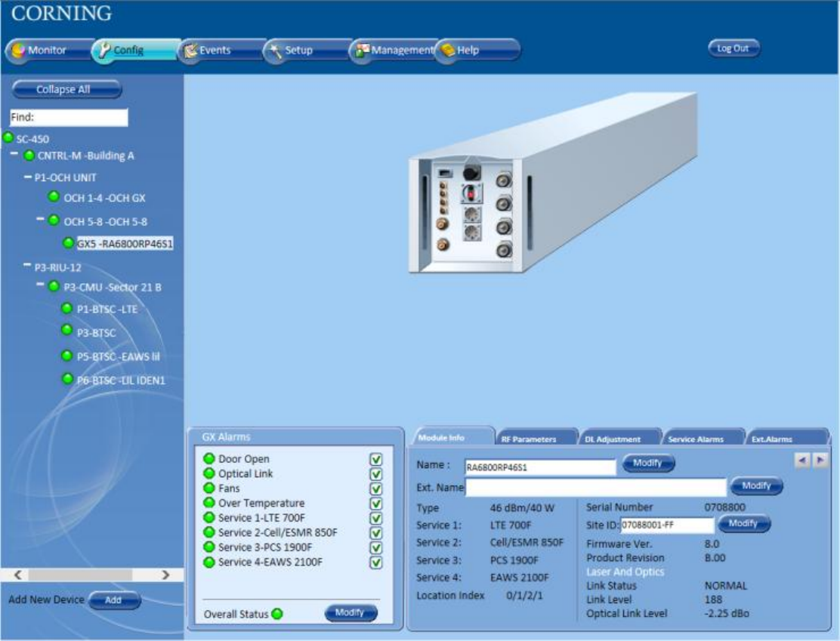840x641 pixels.
Task: Collapse the CNTRL-M Building A node
Action: (14, 154)
